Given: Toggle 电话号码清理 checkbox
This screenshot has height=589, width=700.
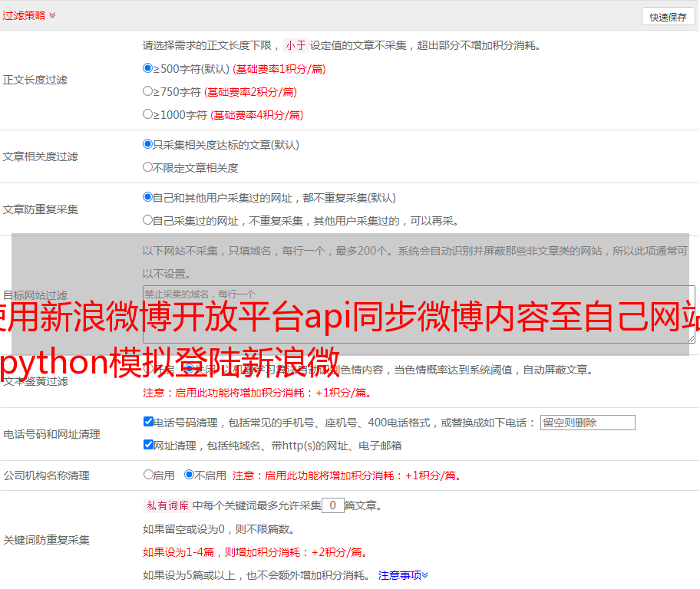Looking at the screenshot, I should coord(149,422).
